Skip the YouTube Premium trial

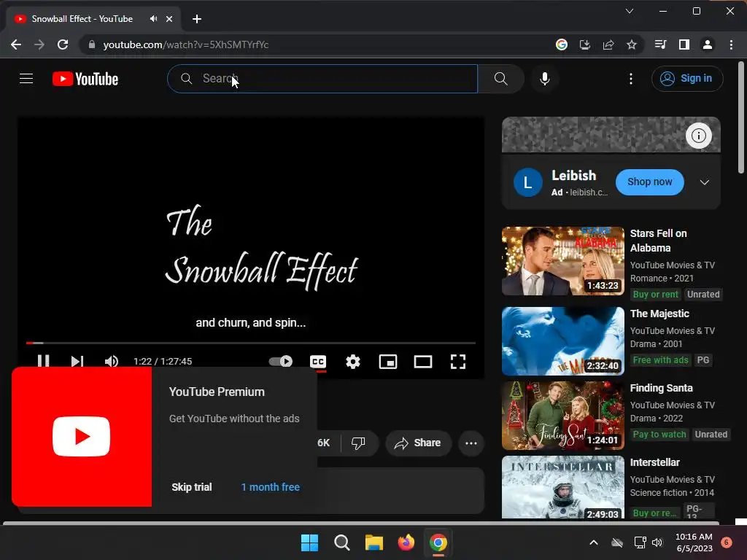pyautogui.click(x=192, y=487)
